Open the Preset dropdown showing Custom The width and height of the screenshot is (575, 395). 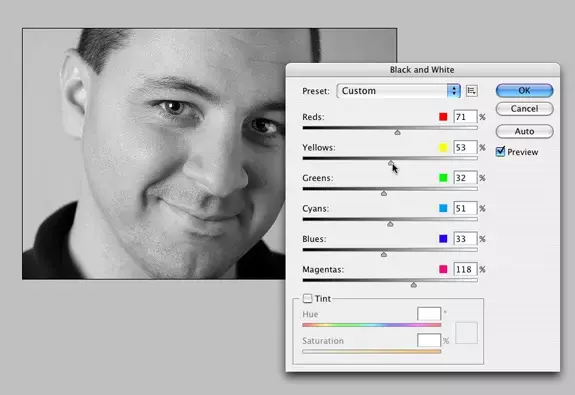click(x=398, y=91)
